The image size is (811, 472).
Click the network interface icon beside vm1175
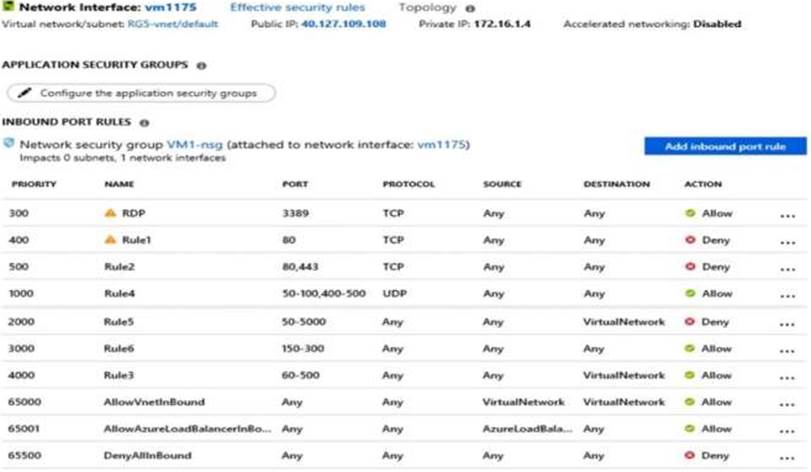pos(10,8)
